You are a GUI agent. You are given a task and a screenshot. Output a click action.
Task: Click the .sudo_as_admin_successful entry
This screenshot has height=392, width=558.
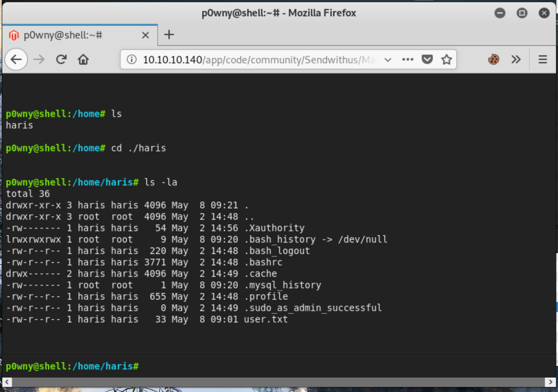[313, 308]
